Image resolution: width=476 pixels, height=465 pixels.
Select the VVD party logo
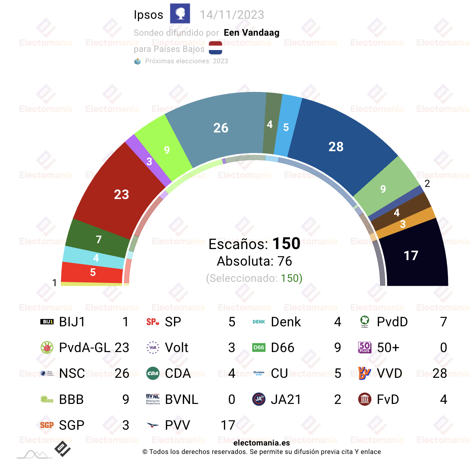point(365,373)
